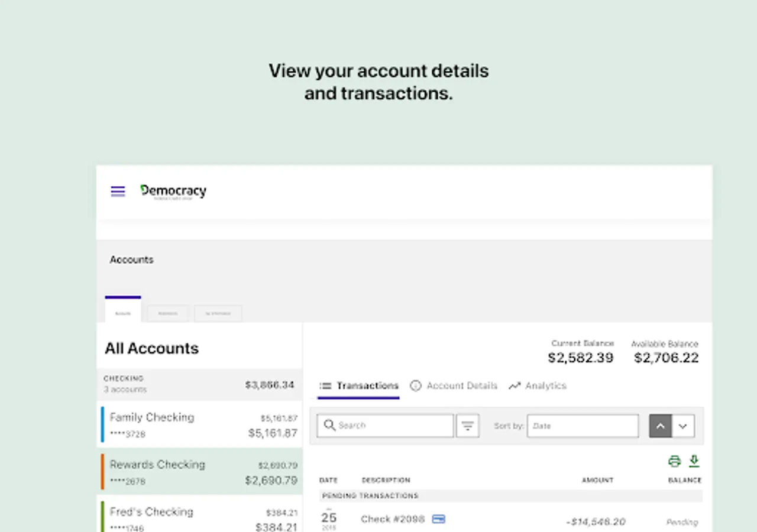Switch to the Account Details tab
This screenshot has height=532, width=757.
point(461,386)
